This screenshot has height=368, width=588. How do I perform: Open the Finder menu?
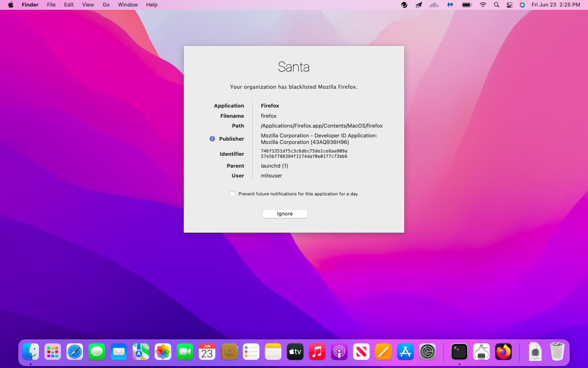point(30,5)
